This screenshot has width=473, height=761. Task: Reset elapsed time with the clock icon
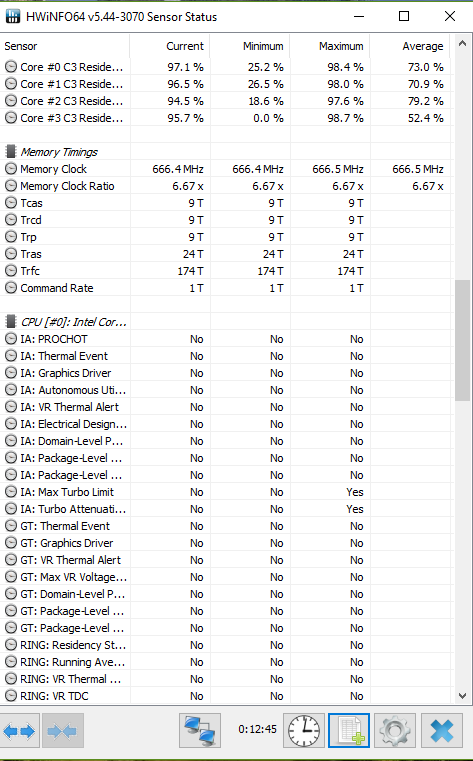pos(304,730)
